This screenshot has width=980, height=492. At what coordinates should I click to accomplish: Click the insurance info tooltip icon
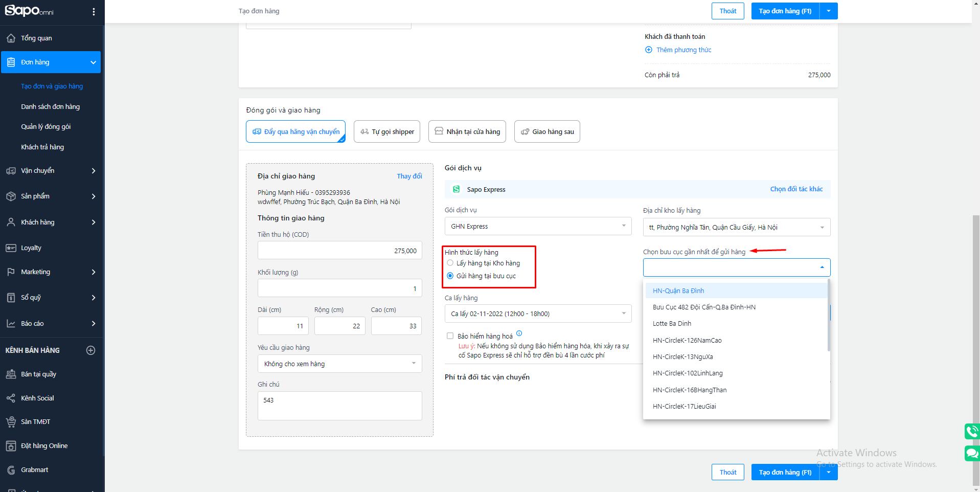point(519,333)
